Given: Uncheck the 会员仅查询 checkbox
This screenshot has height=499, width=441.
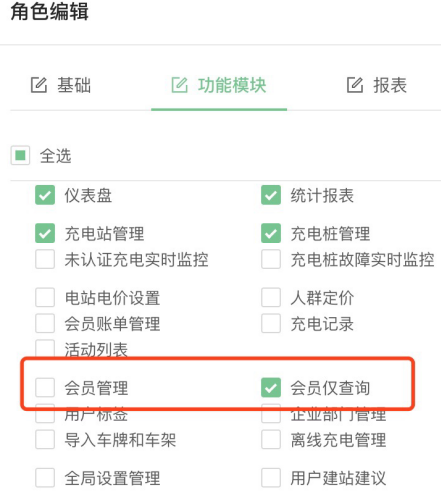Looking at the screenshot, I should (271, 388).
